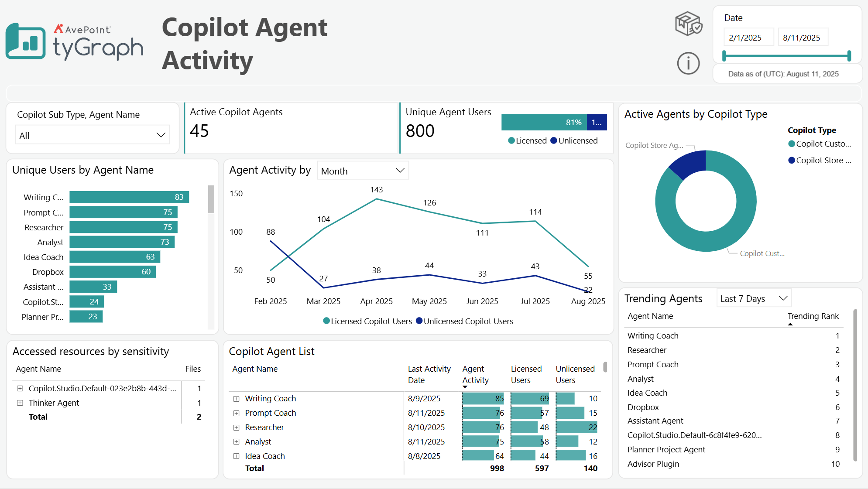Select Writing Coach in Trending Agents list
Screen dimensions: 868x489
coord(653,335)
